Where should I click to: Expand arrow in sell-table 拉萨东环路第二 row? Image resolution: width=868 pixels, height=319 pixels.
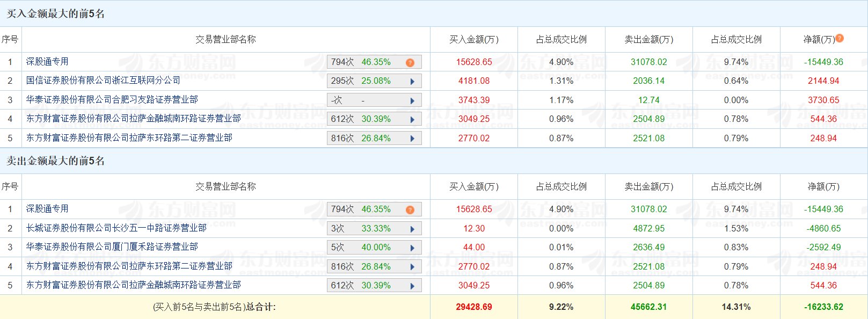tap(412, 267)
